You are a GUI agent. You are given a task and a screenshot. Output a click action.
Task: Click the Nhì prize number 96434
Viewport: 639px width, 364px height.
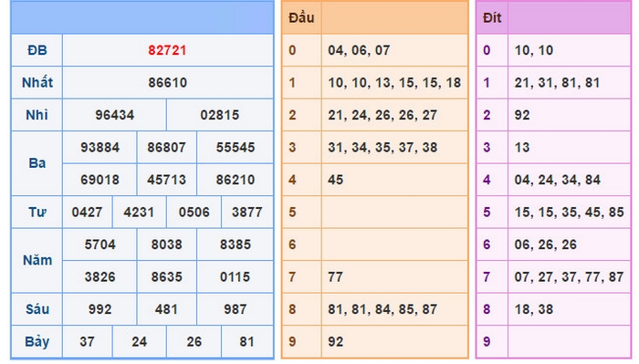pos(114,115)
